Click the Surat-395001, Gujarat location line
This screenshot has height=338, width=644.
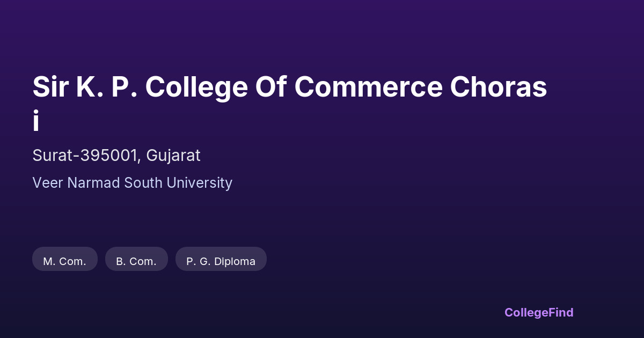(116, 156)
